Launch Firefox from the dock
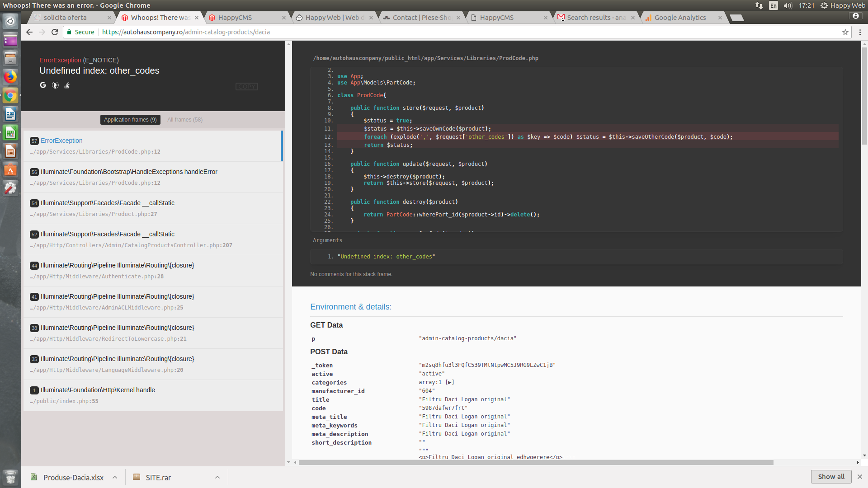Viewport: 868px width, 488px height. [x=10, y=77]
